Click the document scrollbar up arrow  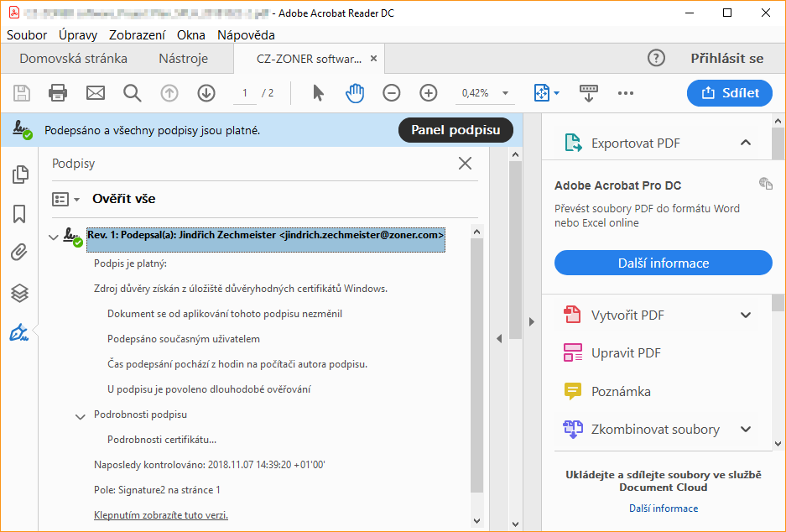coord(515,155)
